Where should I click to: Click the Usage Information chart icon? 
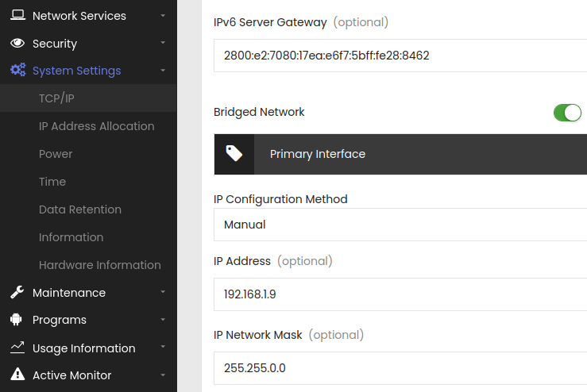tap(17, 348)
